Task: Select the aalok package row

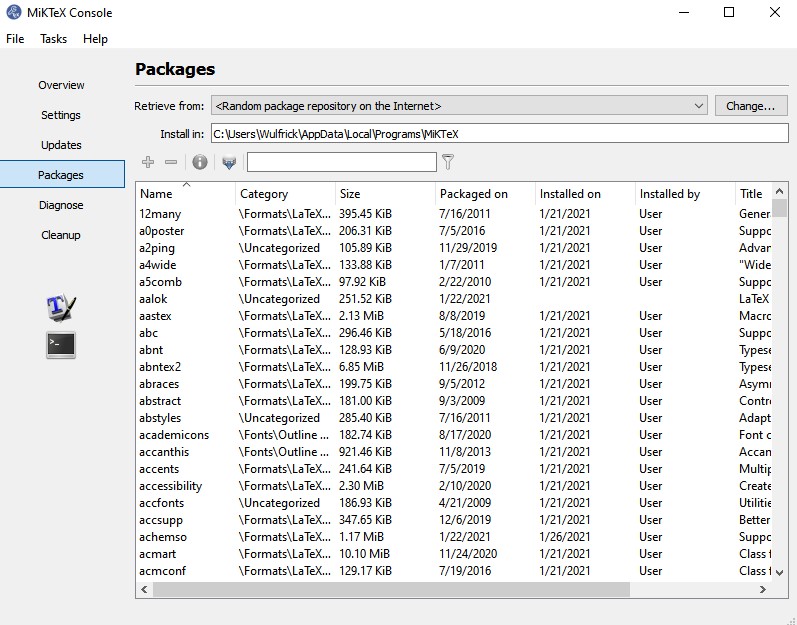Action: pos(453,299)
